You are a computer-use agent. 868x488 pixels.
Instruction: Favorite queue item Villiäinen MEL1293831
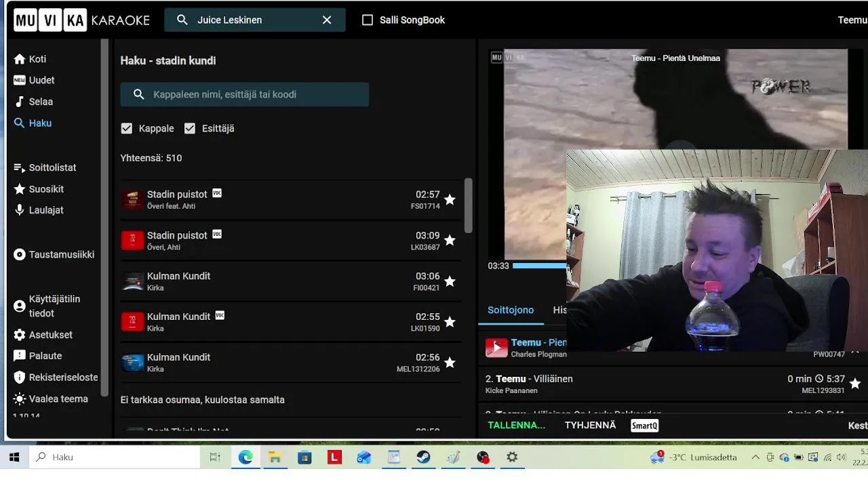(x=855, y=384)
